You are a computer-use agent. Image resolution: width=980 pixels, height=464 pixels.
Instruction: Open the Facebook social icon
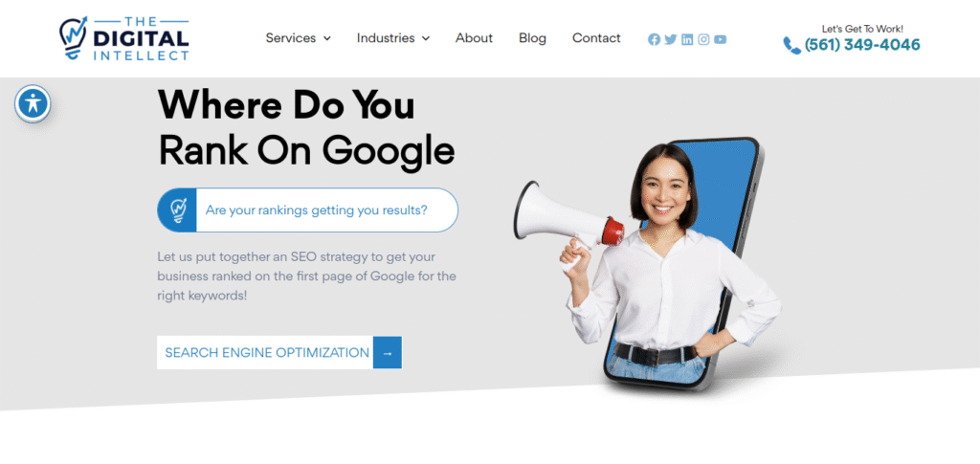click(x=654, y=39)
